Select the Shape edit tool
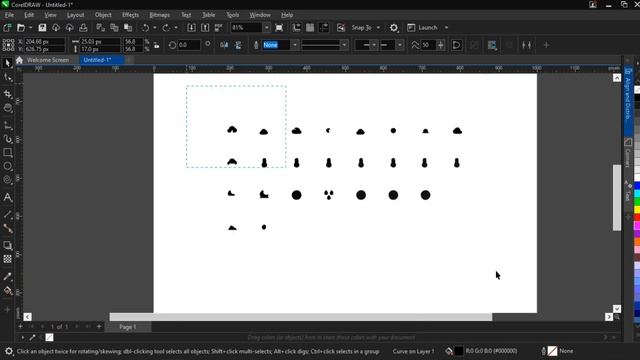Viewport: 640px width, 360px height. (x=7, y=78)
